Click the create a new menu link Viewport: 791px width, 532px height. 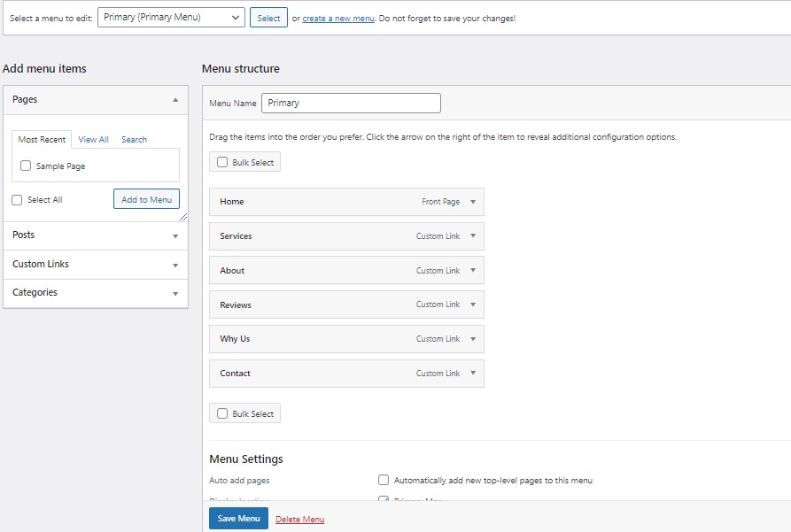click(x=338, y=18)
